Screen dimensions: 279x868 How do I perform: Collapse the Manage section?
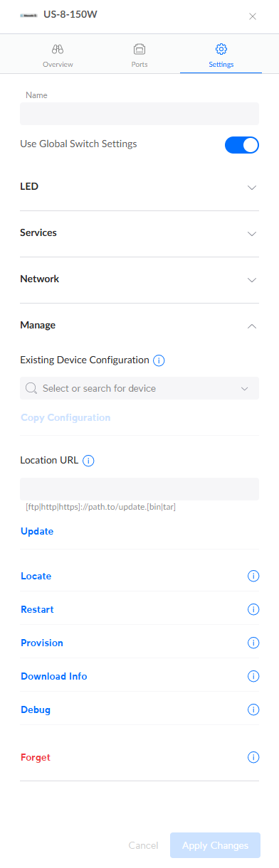point(139,326)
